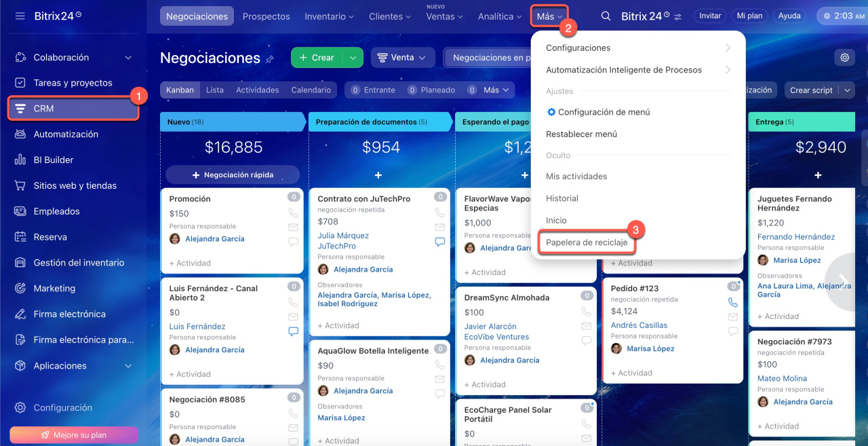Screen dimensions: 868x446
Task: Switch to the Lista view tab
Action: pyautogui.click(x=214, y=90)
